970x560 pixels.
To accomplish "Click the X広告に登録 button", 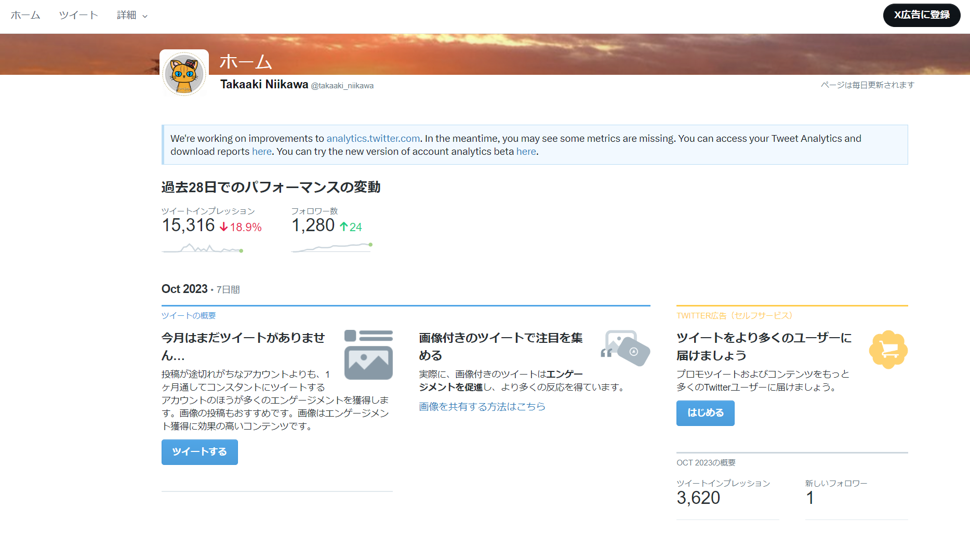I will tap(921, 16).
